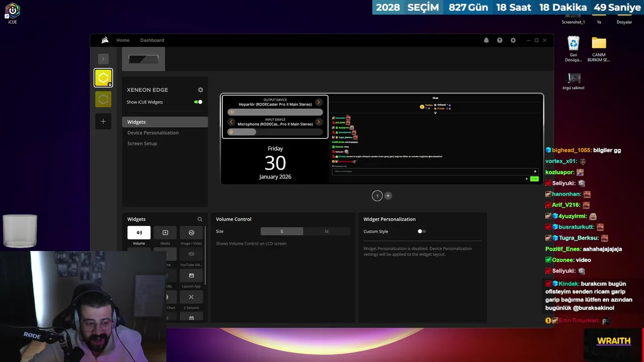644x362 pixels.
Task: Toggle Show iCUE Widgets switch
Action: (x=198, y=102)
